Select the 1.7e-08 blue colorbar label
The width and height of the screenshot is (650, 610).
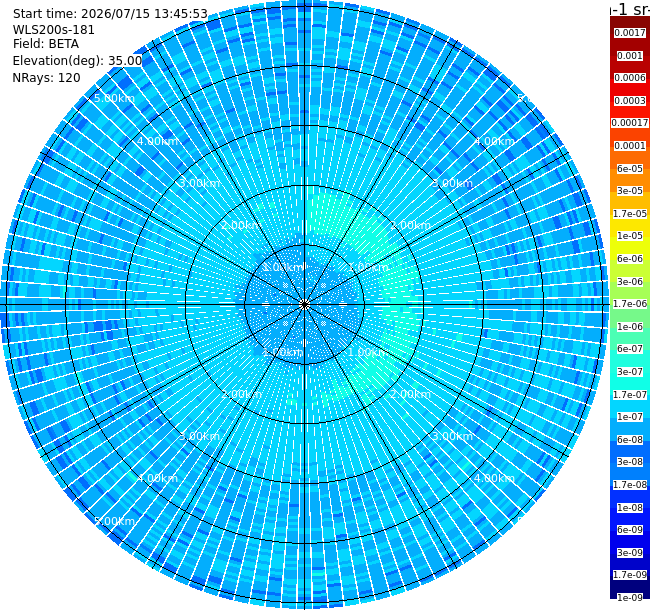[x=630, y=484]
